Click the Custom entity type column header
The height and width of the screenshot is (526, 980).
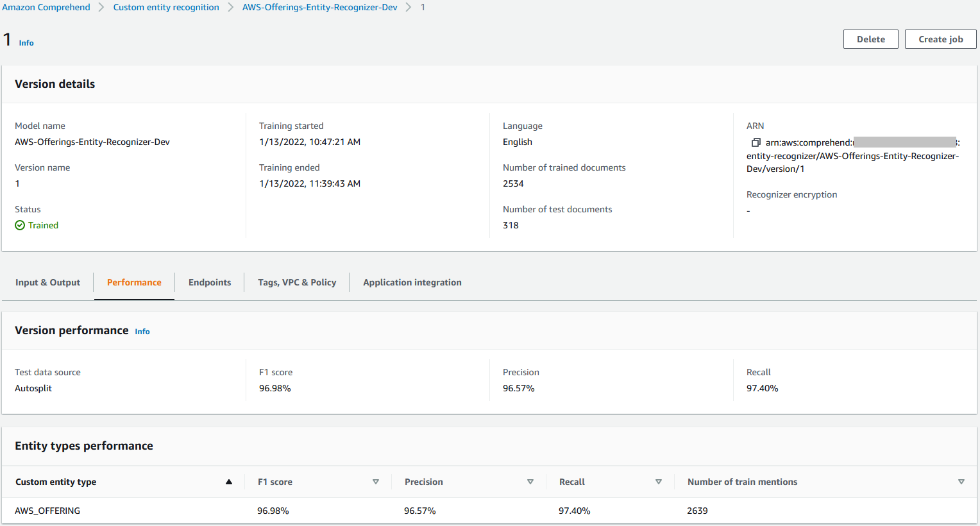(56, 482)
